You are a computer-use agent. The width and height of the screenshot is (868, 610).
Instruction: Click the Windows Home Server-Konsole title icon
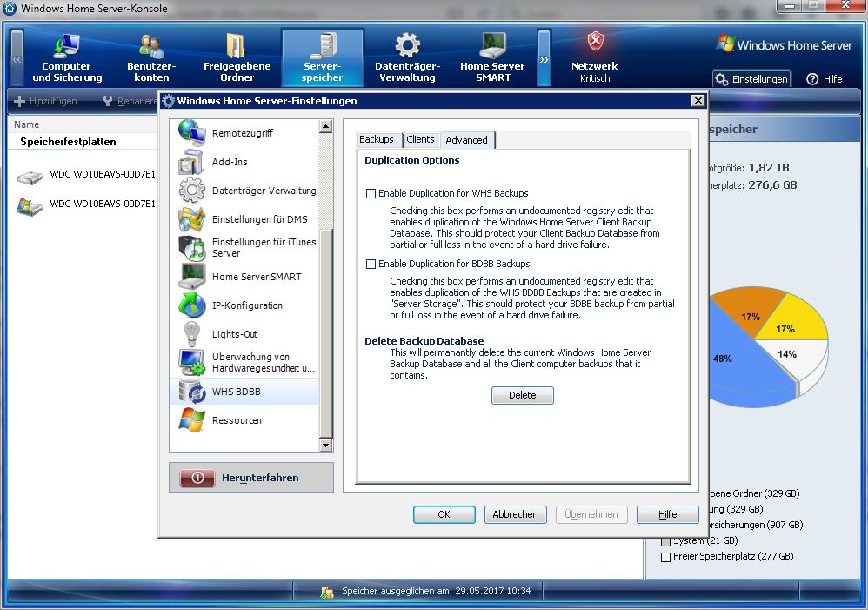(x=10, y=9)
